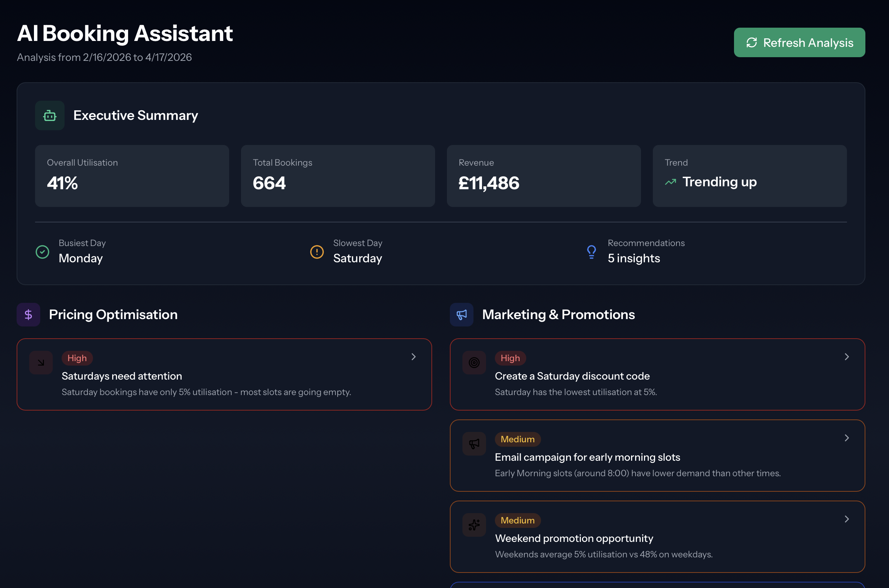Click the megaphone icon on Email campaign card
889x588 pixels.
pyautogui.click(x=474, y=444)
